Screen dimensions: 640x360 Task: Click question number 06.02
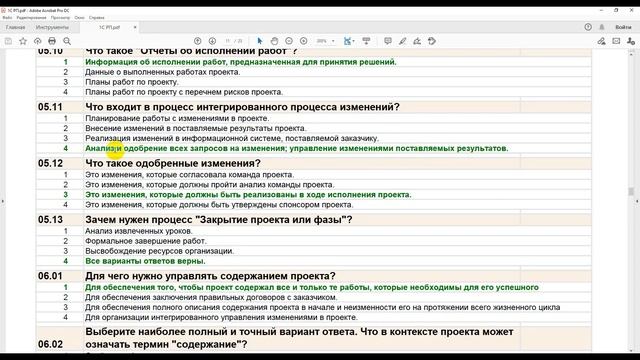50,344
